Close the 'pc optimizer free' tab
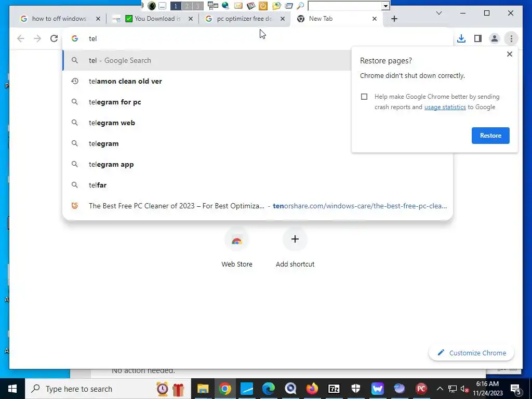532x399 pixels. point(282,19)
